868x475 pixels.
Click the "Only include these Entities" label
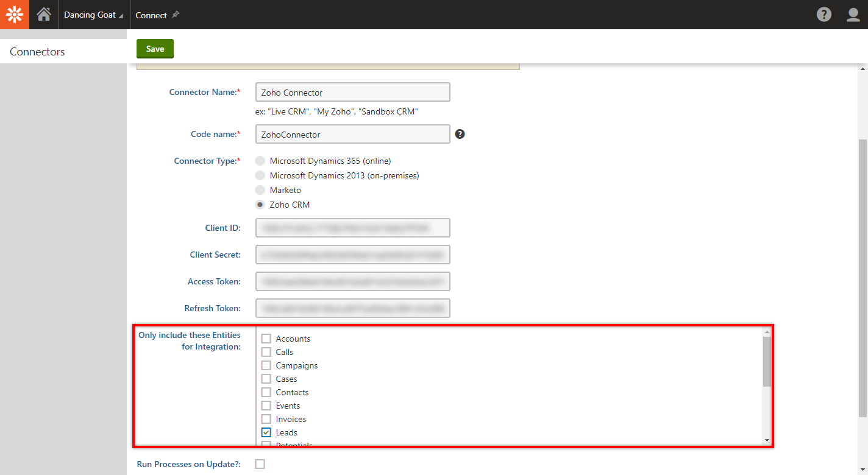pos(190,341)
